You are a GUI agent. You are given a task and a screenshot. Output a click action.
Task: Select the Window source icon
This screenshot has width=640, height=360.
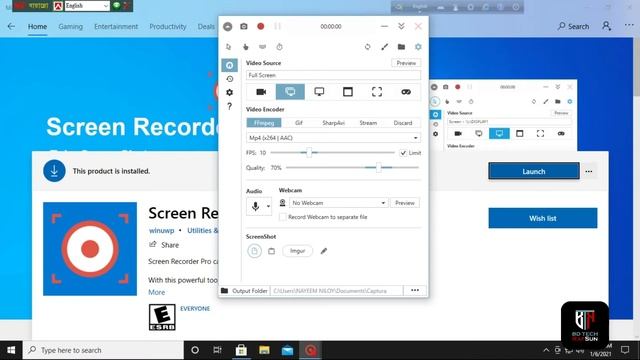point(348,92)
